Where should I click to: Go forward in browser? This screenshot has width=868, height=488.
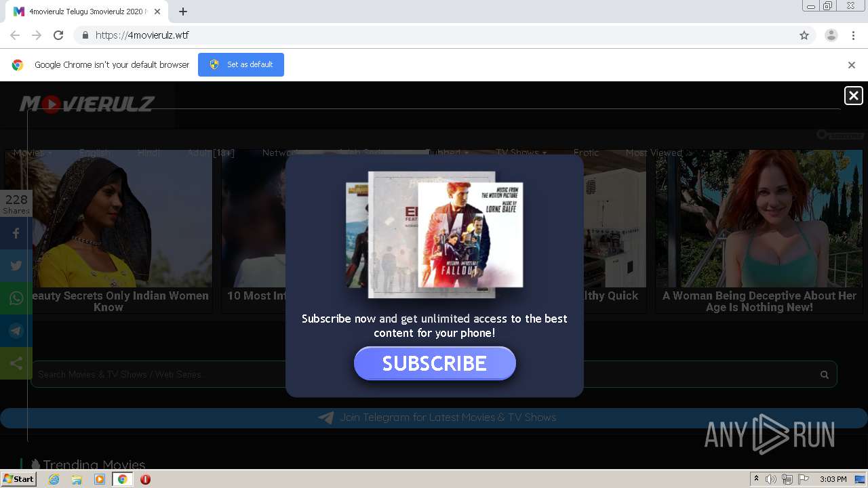[x=37, y=35]
